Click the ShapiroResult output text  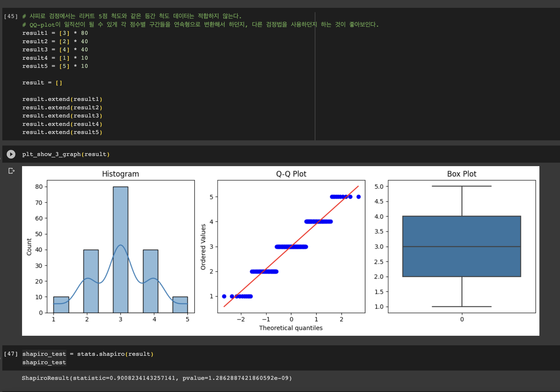[x=157, y=378]
